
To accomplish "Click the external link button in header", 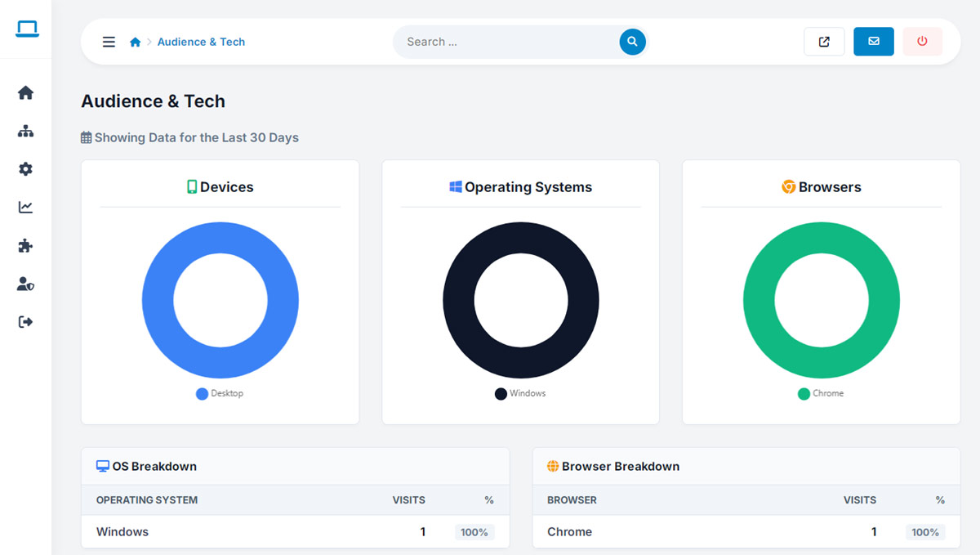I will click(x=824, y=42).
